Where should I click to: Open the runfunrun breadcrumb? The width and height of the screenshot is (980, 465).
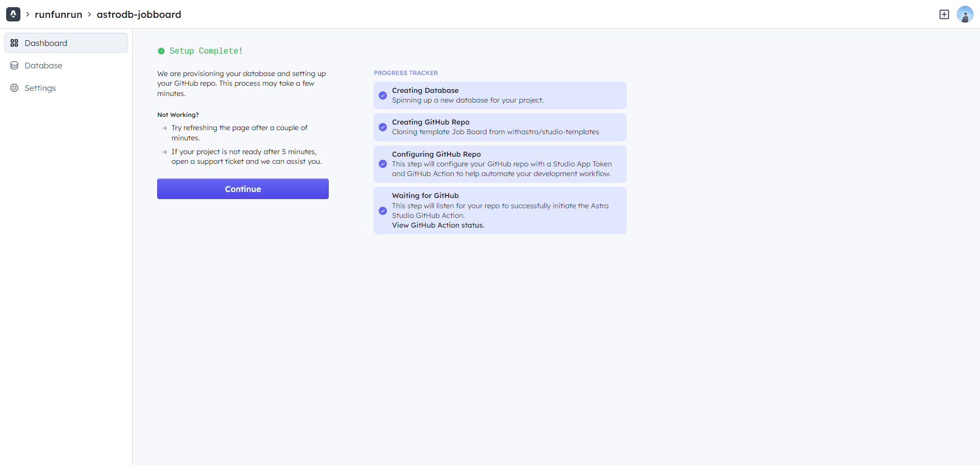coord(58,14)
